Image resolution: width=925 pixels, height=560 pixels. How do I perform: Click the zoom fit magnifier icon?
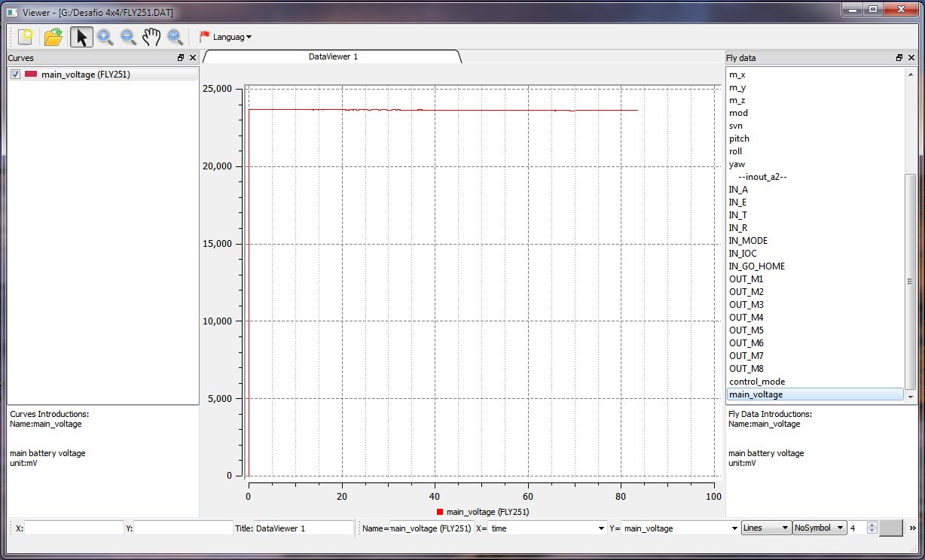(x=175, y=37)
